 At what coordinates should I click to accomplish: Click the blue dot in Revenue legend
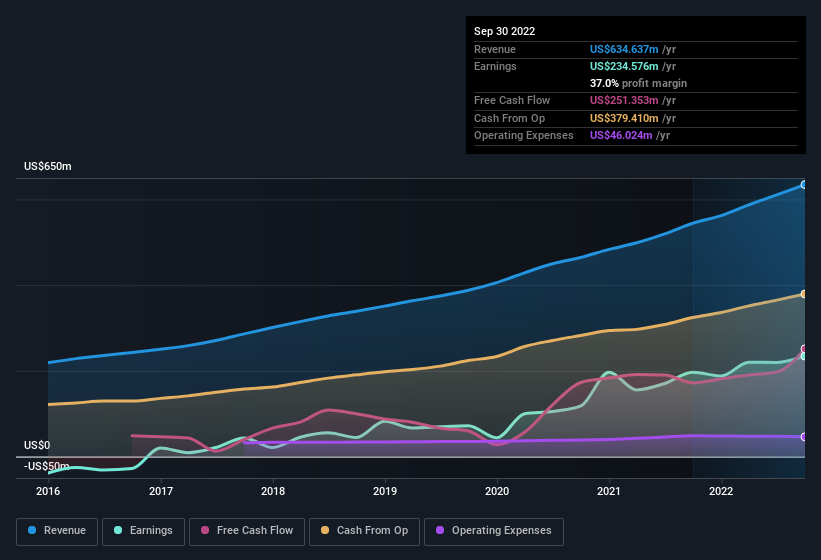32,530
